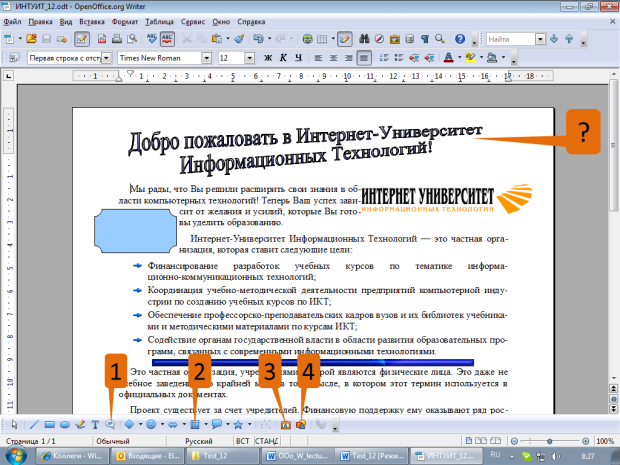Select the Ellipse drawing tool
Image resolution: width=620 pixels, height=465 pixels.
64,425
